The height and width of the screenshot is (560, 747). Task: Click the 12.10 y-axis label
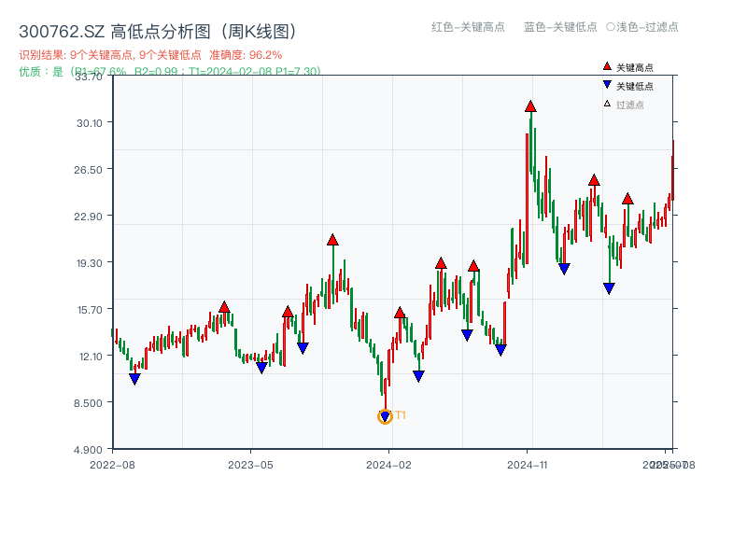tap(91, 357)
